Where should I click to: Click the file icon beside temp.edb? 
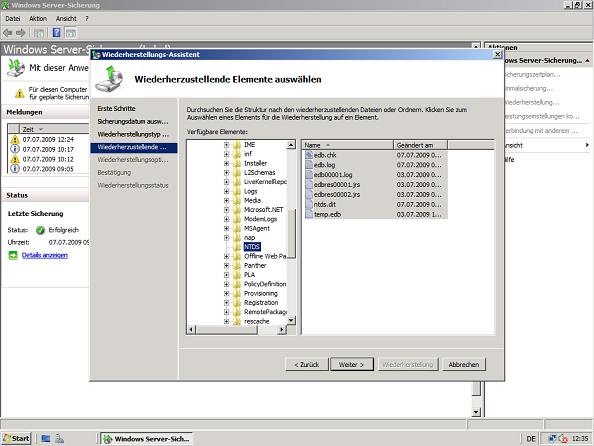pyautogui.click(x=309, y=214)
